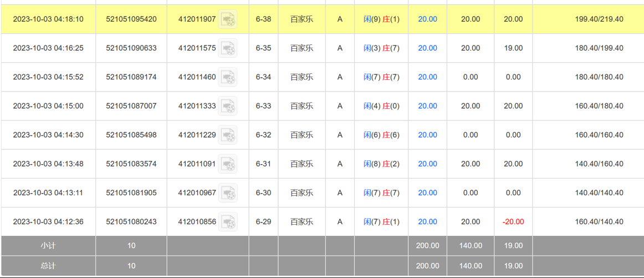This screenshot has width=644, height=278.
Task: Select blue bet amount for table round 6-32
Action: click(x=427, y=135)
